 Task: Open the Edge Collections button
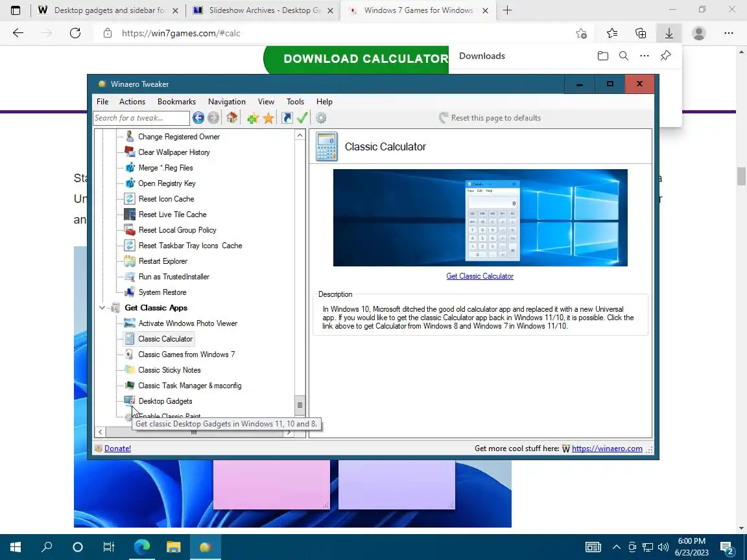pos(641,33)
